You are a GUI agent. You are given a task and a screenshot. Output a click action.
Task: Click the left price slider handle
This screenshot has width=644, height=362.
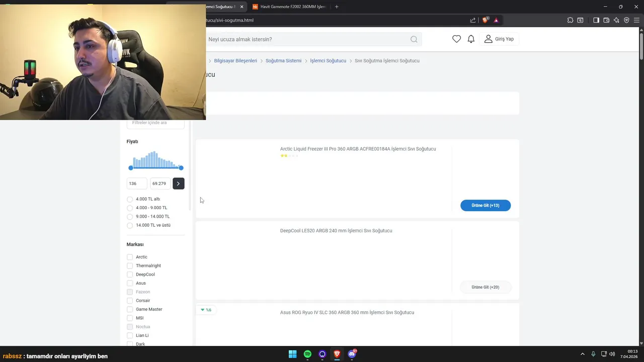click(x=131, y=168)
